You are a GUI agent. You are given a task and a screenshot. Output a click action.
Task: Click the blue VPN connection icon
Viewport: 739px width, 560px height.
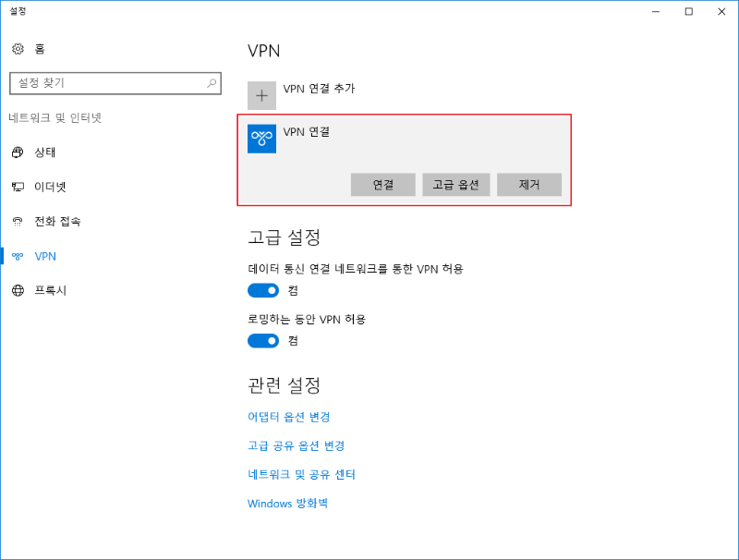(262, 139)
